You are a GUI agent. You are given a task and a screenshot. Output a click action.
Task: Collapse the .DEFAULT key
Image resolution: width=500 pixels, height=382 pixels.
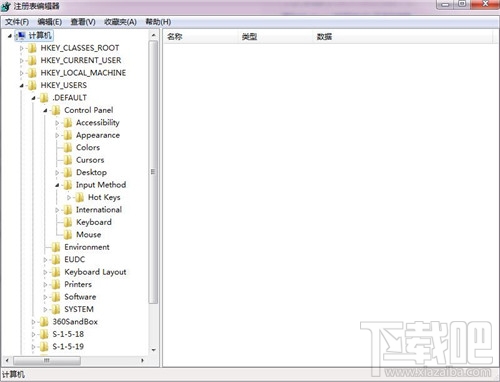(33, 98)
